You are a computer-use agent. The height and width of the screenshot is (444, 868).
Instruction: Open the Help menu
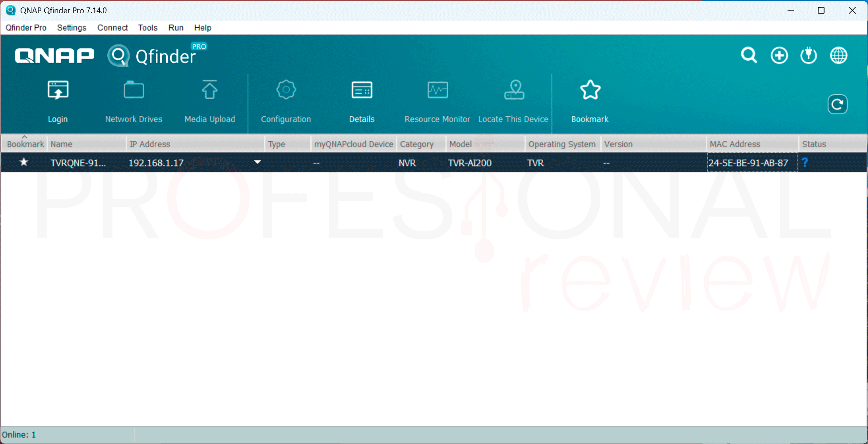(203, 28)
